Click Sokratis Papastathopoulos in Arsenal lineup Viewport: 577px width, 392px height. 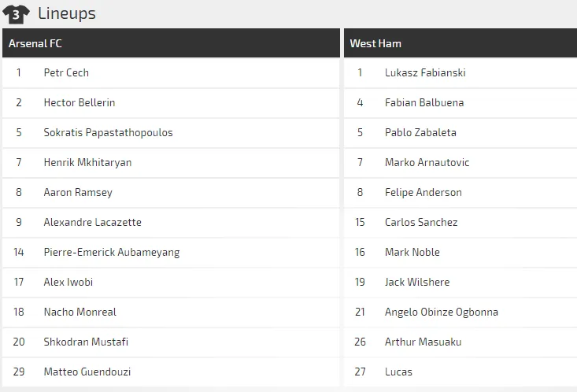[x=108, y=132]
